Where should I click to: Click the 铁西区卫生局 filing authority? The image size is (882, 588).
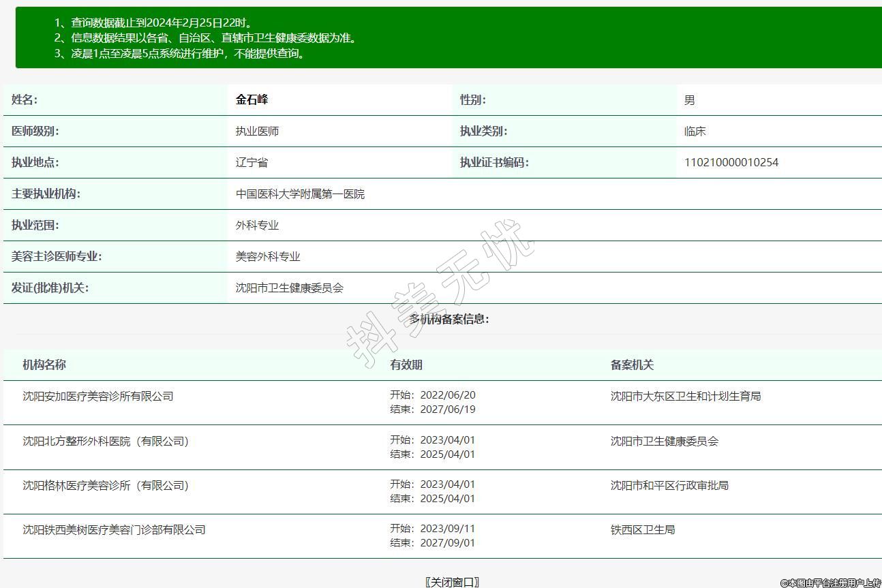pyautogui.click(x=643, y=529)
